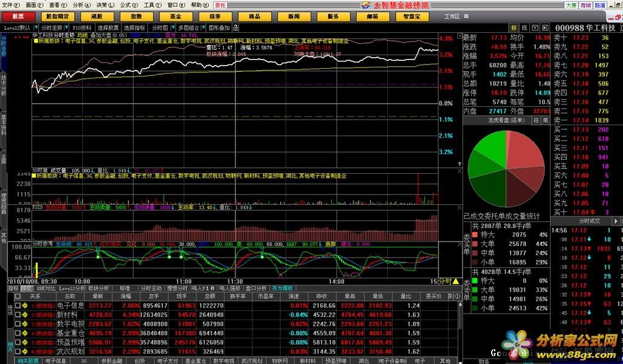Open the 分析(A) menu
The height and width of the screenshot is (364, 623).
pos(81,5)
